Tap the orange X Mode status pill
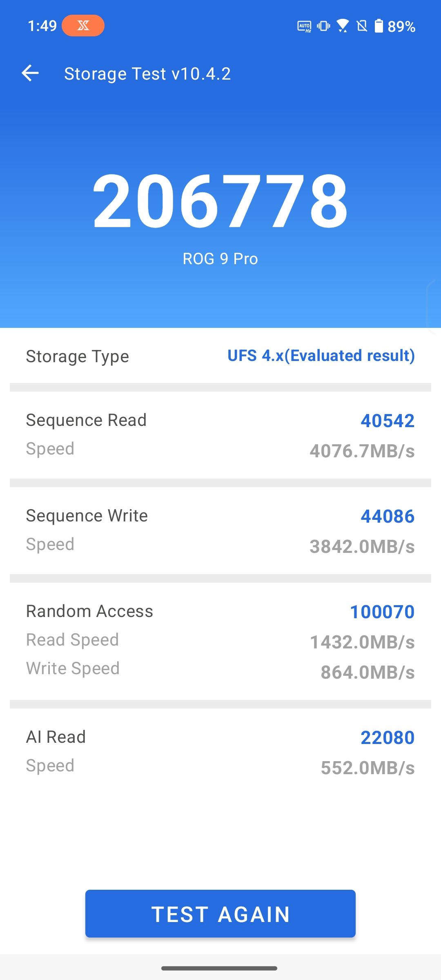Screen dimensions: 441x980 click(x=83, y=26)
